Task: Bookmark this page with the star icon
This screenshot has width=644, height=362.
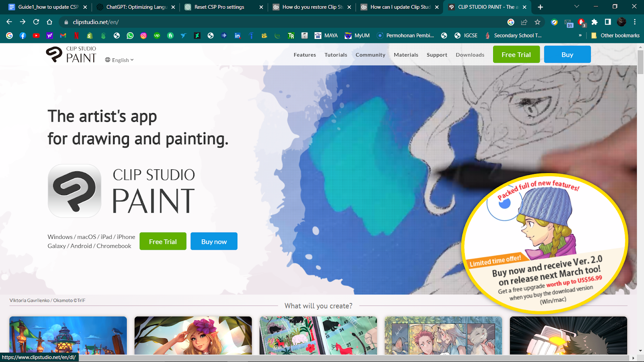Action: (537, 22)
